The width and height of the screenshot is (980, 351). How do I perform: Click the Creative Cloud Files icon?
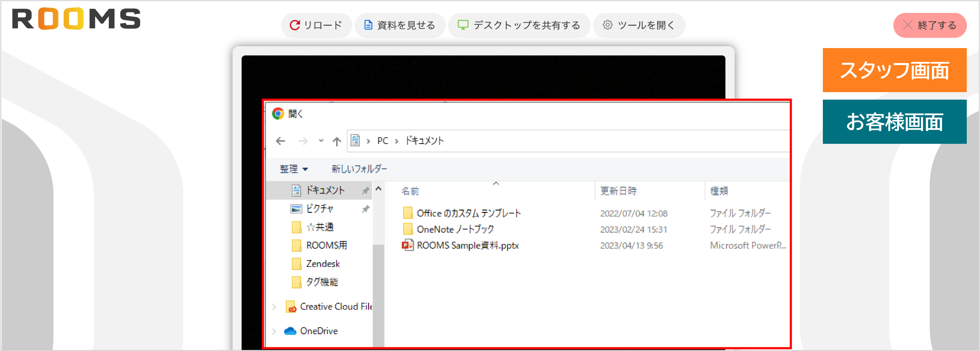tap(291, 307)
